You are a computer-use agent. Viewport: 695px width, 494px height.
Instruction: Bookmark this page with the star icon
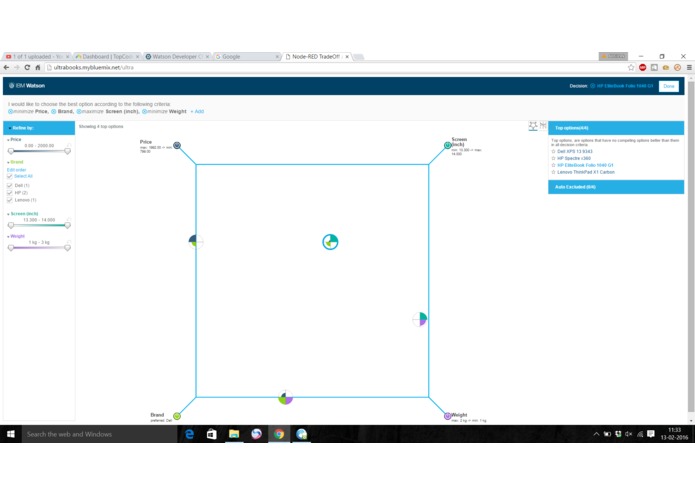(631, 67)
